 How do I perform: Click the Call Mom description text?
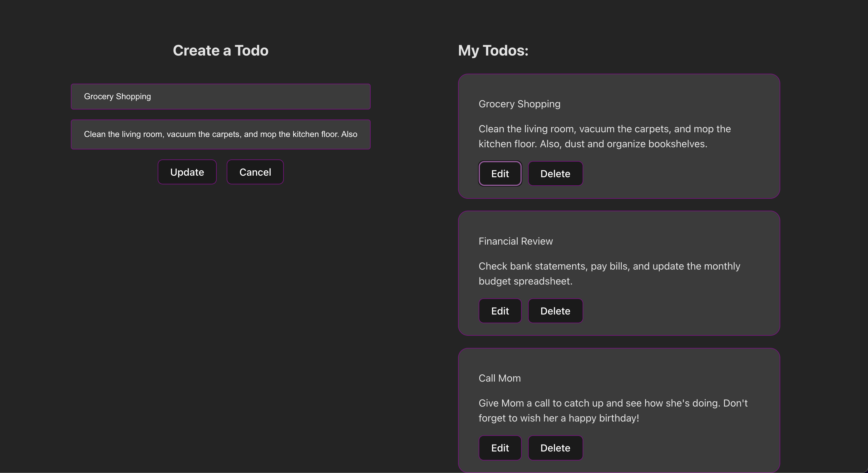tap(613, 410)
